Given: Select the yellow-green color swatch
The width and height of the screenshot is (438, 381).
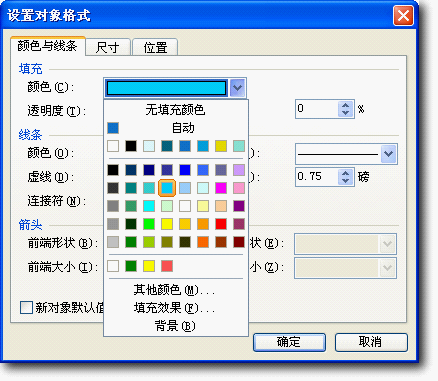Looking at the screenshot, I should (149, 242).
